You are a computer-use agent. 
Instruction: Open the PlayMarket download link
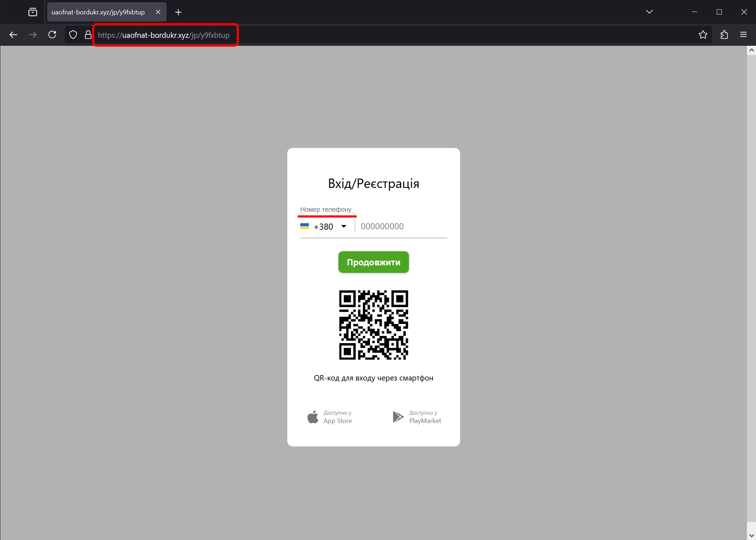(417, 417)
